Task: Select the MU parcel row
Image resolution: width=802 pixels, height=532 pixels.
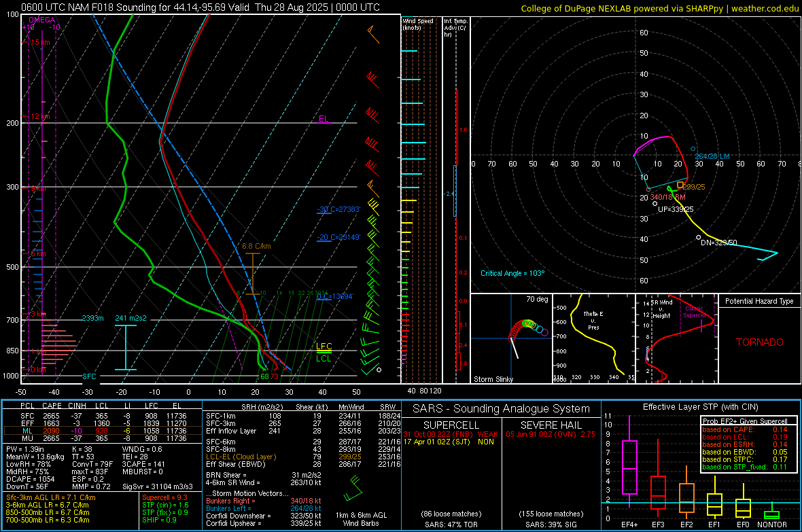Action: pyautogui.click(x=103, y=438)
